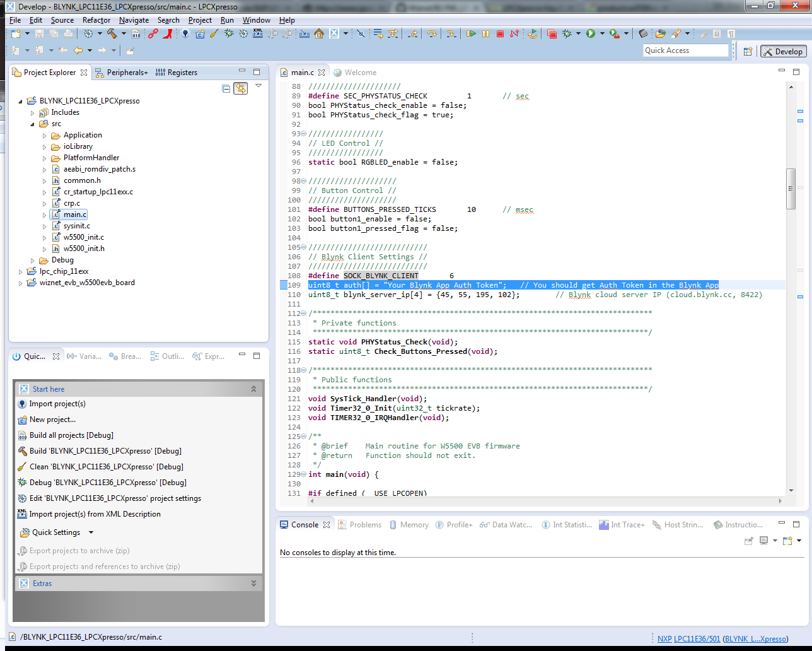The image size is (812, 651).
Task: Click the green Resume debug icon
Action: coord(471,34)
